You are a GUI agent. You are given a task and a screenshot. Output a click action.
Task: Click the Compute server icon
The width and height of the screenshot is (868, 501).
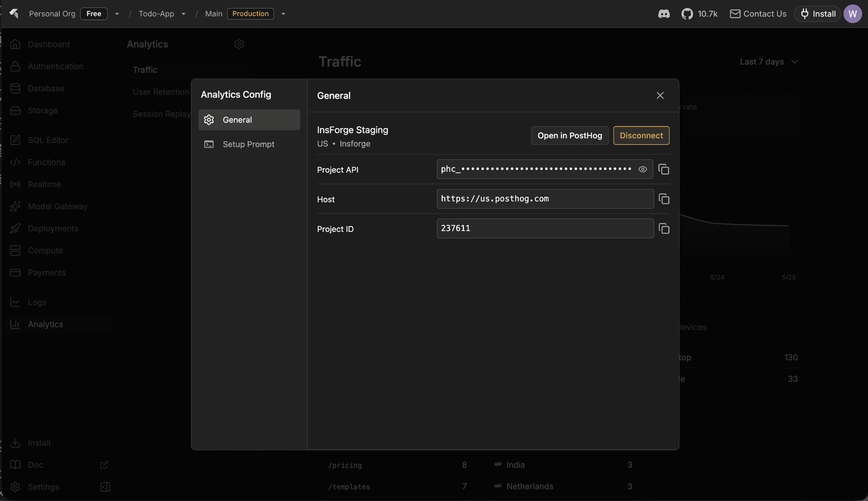[15, 251]
